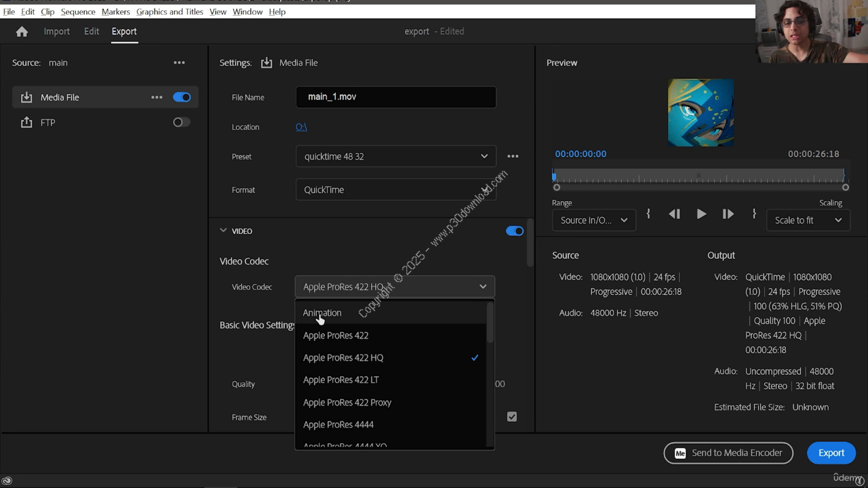
Task: Open the Edit menu in menu bar
Action: point(28,12)
